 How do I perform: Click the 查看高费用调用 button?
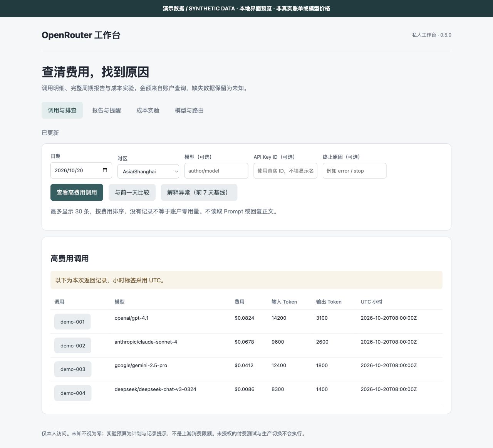click(x=77, y=192)
